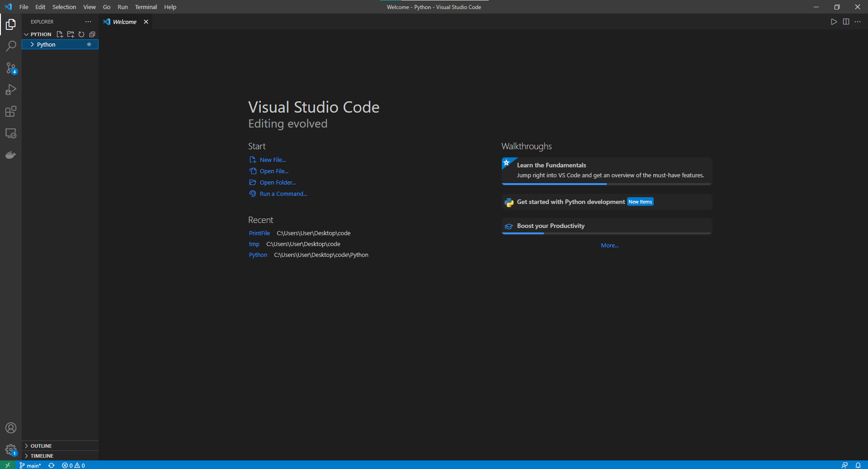
Task: Synchronize changes via status bar sync icon
Action: (x=52, y=465)
